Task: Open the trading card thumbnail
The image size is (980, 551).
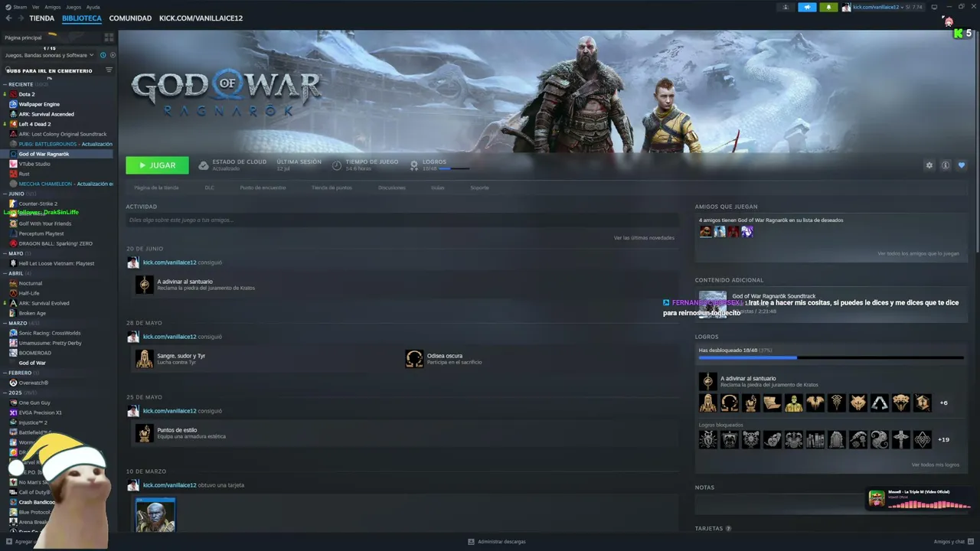Action: click(155, 515)
